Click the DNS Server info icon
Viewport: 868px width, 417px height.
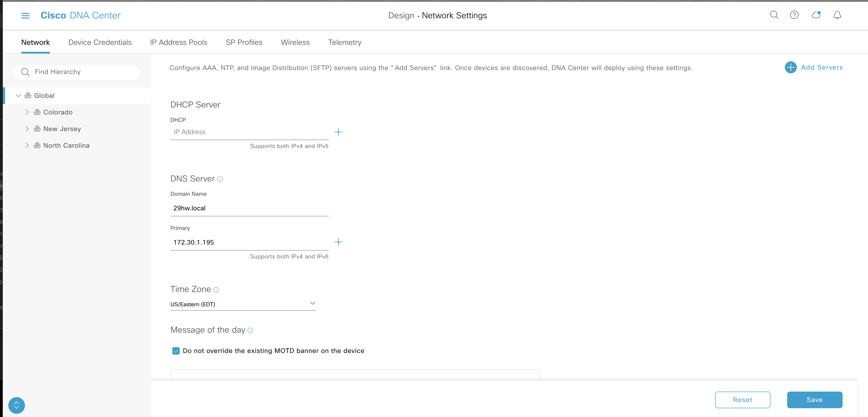point(220,179)
